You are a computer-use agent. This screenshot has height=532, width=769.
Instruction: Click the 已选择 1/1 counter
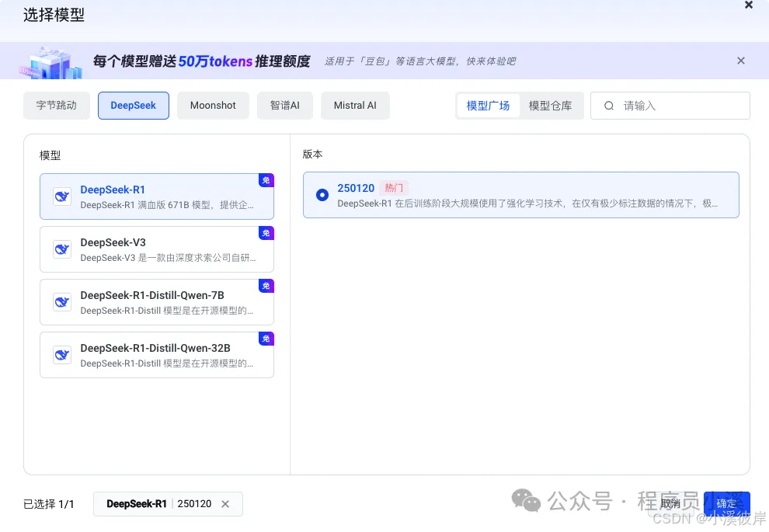coord(49,504)
